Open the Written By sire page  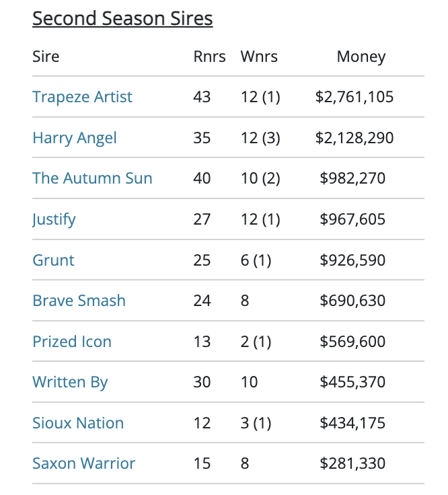[x=70, y=383]
